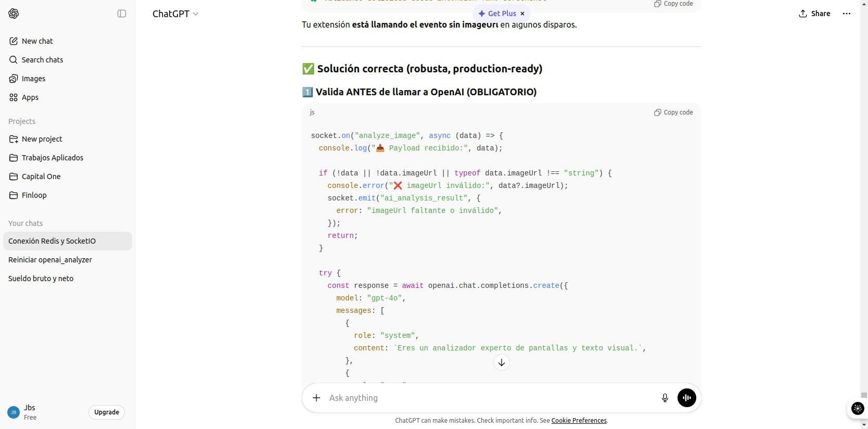Screen dimensions: 868x429
Task: Click the Ask anything input field
Action: click(484, 398)
